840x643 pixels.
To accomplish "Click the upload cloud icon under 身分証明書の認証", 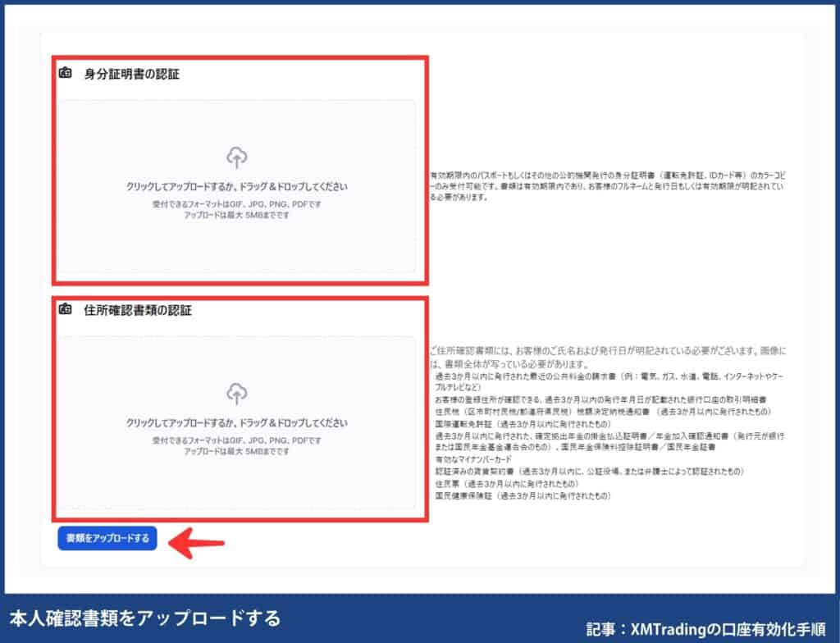I will (x=236, y=157).
